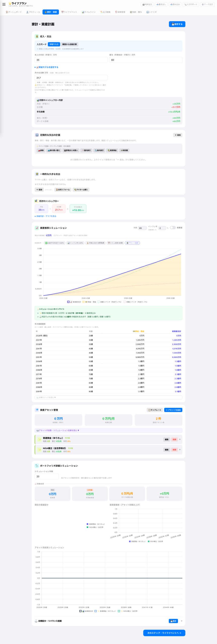Select the 海外旅行 quick-register chip
Image resolution: width=217 pixels, height=644 pixels.
[x=99, y=150]
